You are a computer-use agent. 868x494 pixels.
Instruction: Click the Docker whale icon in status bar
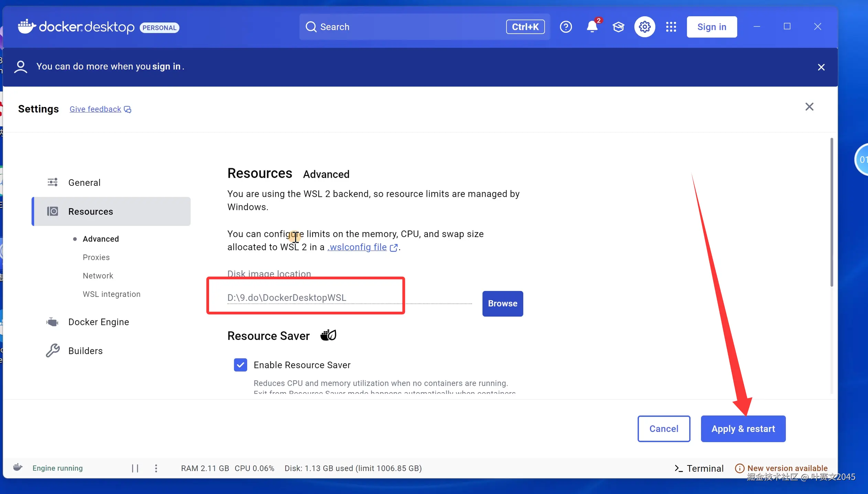click(x=18, y=468)
